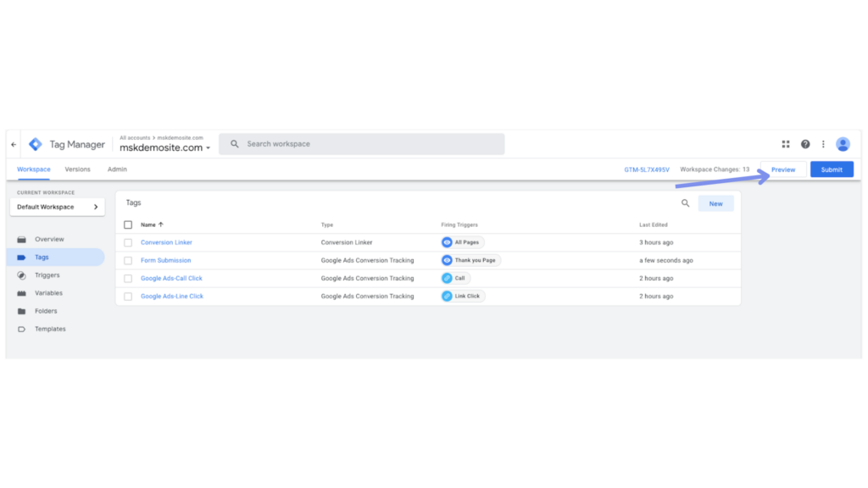Click the Thank you Page trigger eye icon
This screenshot has width=868, height=488.
pos(447,260)
